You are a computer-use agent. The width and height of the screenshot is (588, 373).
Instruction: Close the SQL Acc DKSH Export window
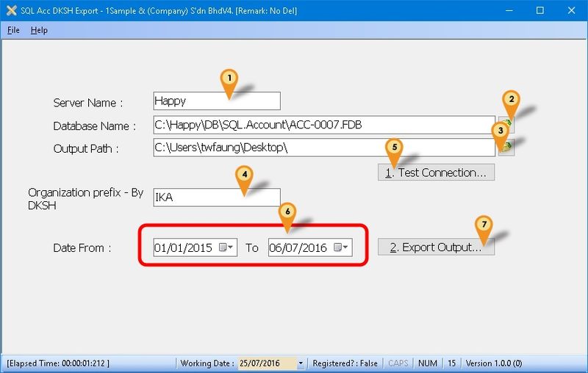[x=573, y=11]
